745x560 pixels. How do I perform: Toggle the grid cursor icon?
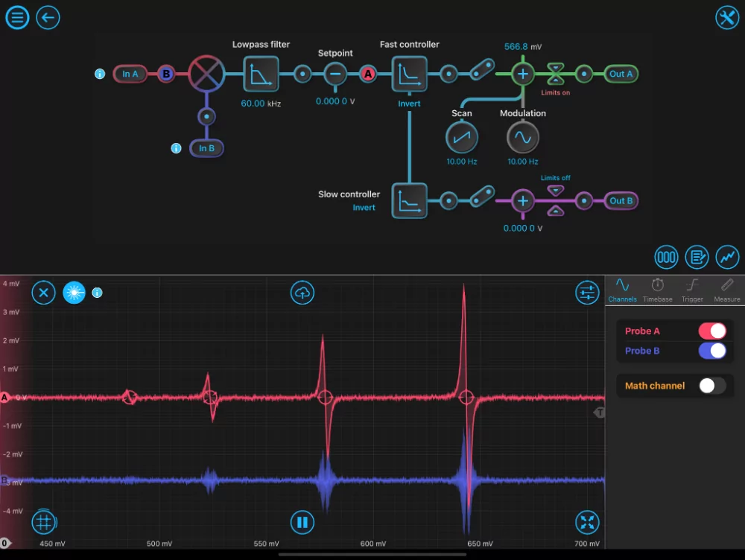click(x=44, y=522)
